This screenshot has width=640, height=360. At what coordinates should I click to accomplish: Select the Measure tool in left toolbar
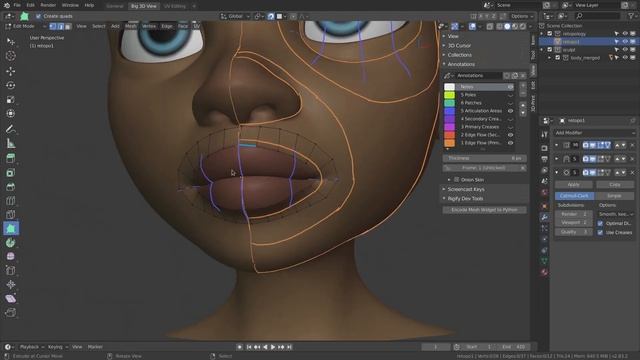coord(11,143)
